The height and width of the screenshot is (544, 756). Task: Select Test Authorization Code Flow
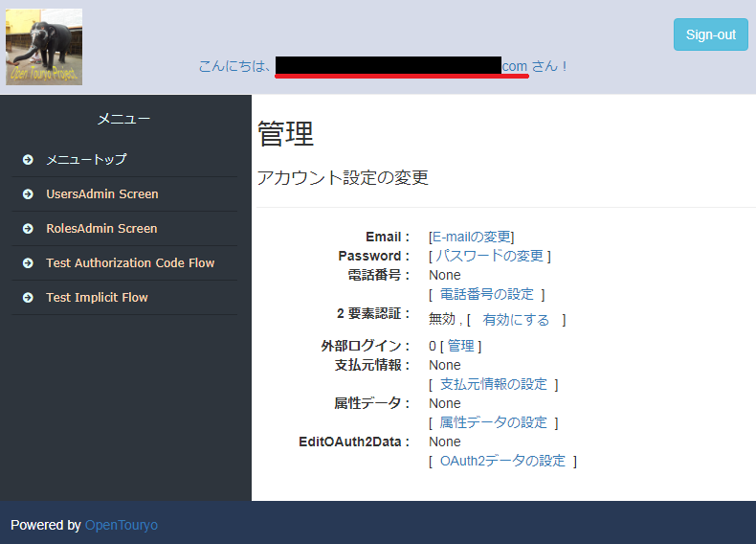[130, 263]
